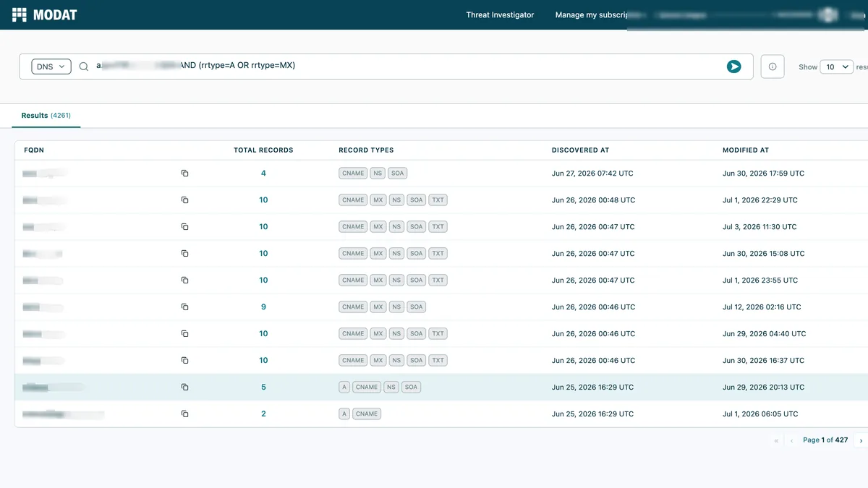Screen dimensions: 868x488
Task: Copy FQDN of row modified Jun 30 15:08
Action: (184, 254)
